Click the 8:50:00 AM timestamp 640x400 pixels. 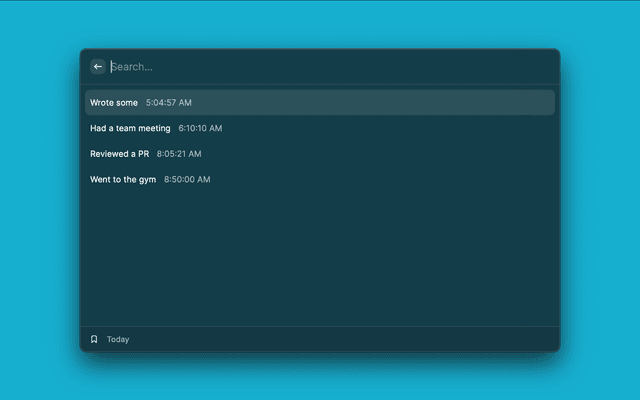187,180
